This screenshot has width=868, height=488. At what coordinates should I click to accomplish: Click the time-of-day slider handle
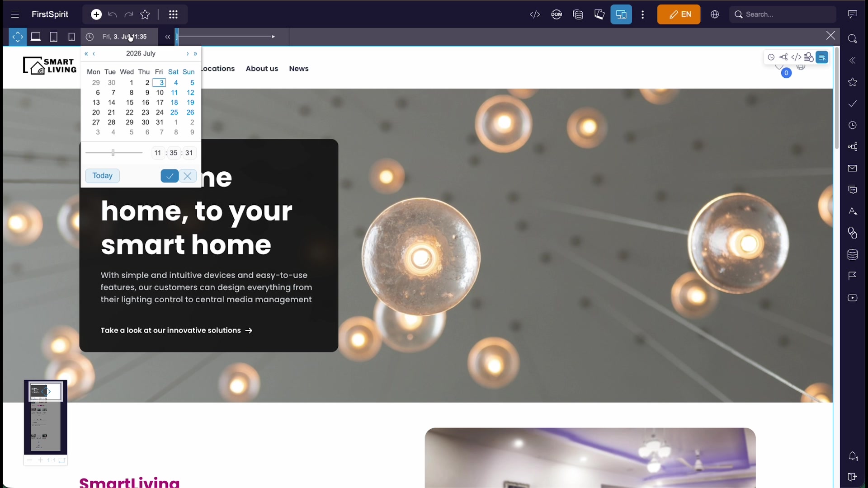pos(113,153)
